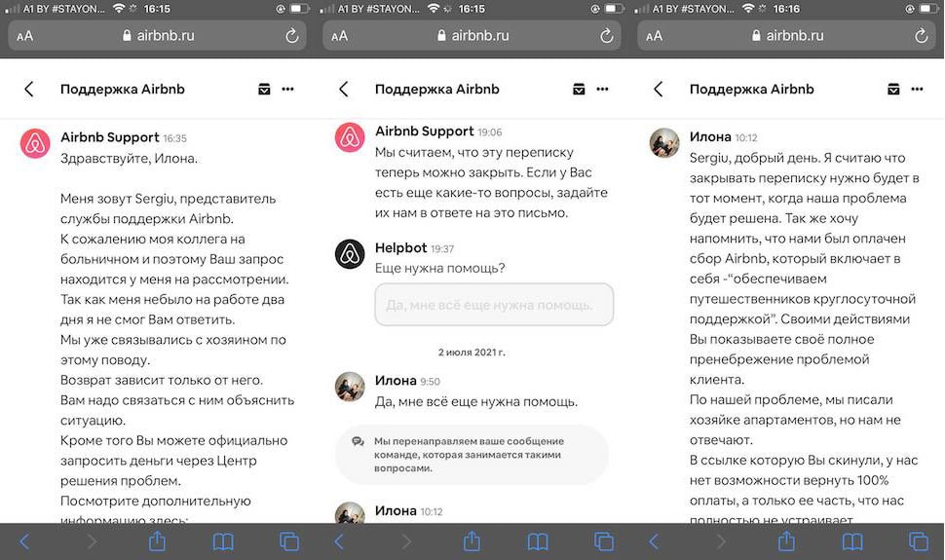Open more options menu in left chat
Image resolution: width=945 pixels, height=560 pixels.
288,90
